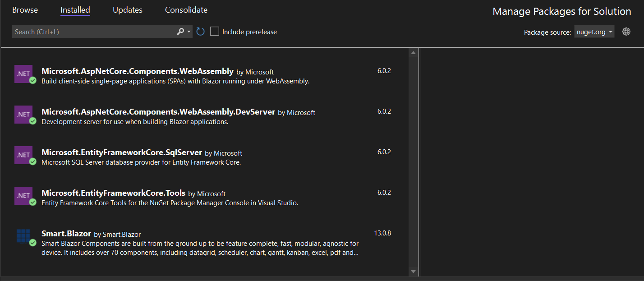Select Microsoft.EntityFrameworkCore.Tools package name
Screen dimensions: 644x281
[x=114, y=193]
